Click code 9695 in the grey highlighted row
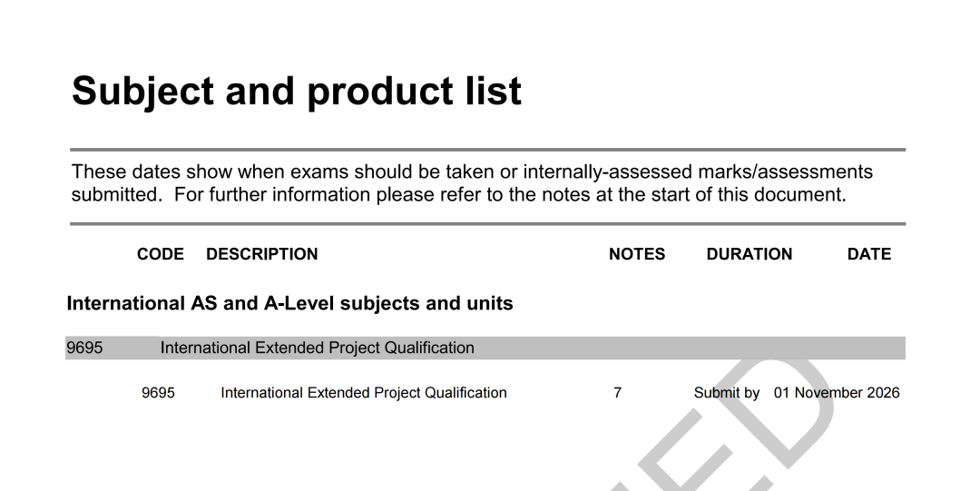Screen dimensions: 980x491 (84, 348)
